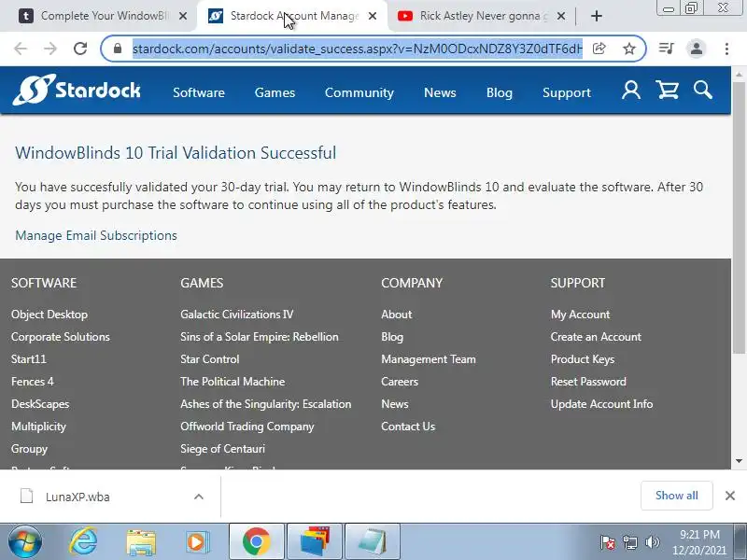Click the search magnifier icon in header
This screenshot has width=747, height=560.
pos(703,90)
